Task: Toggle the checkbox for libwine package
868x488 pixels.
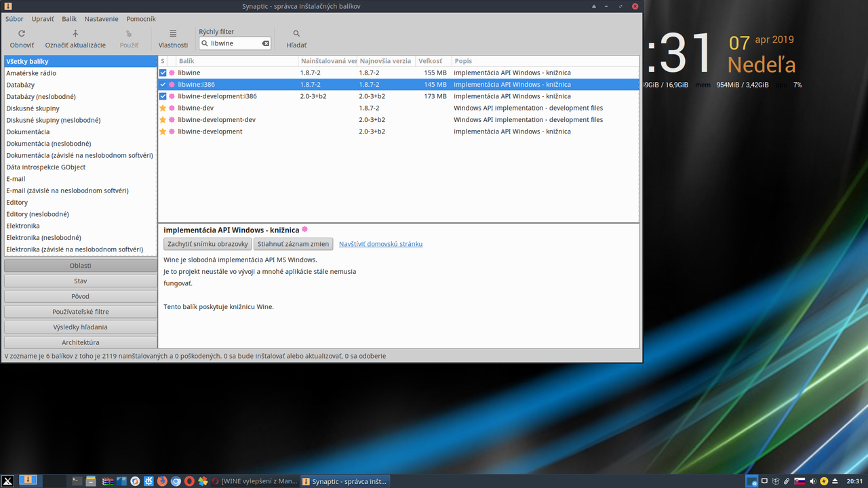Action: tap(163, 73)
